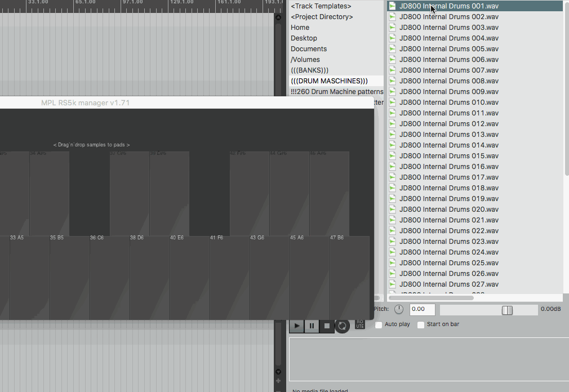Click the file icon of Drums 018.wav
Screen dimensions: 569x392
pos(392,188)
